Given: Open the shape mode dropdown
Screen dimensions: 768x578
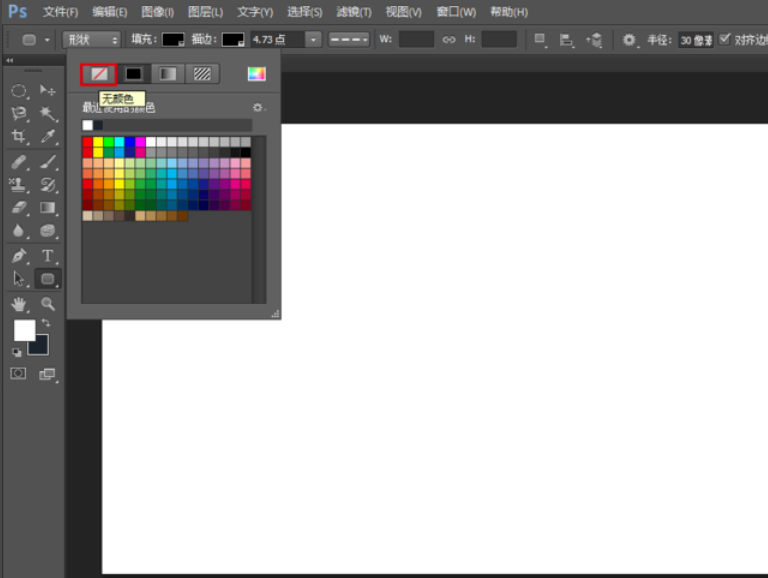Looking at the screenshot, I should tap(92, 40).
